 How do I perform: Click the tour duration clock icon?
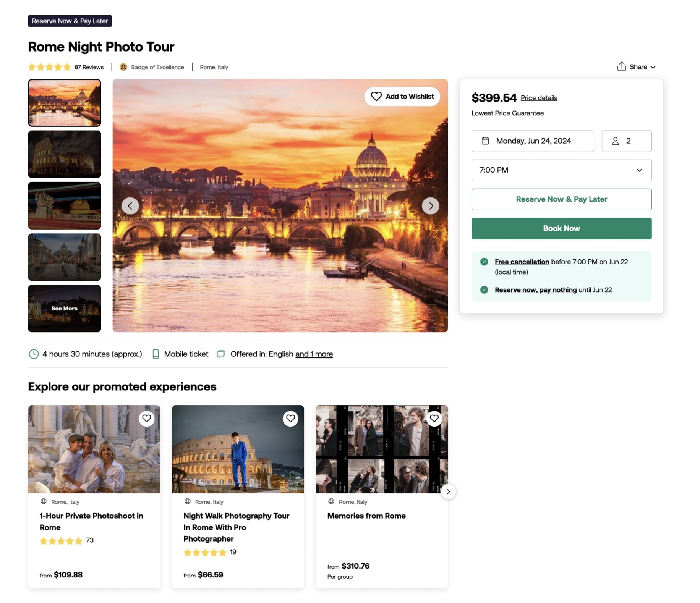pos(34,354)
